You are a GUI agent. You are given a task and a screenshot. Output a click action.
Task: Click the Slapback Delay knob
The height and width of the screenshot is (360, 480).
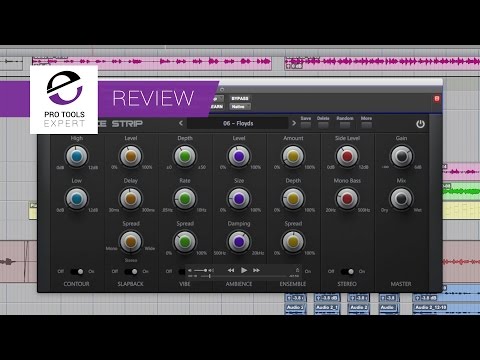coord(131,199)
